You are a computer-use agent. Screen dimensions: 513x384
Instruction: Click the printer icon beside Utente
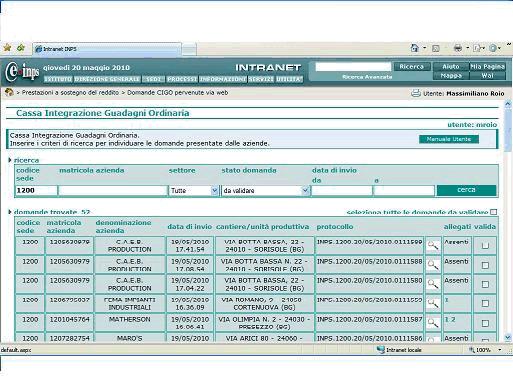click(416, 94)
